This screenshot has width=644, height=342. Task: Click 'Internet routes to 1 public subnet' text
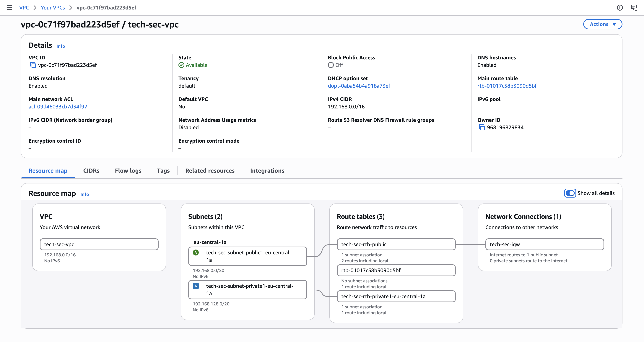(x=523, y=255)
